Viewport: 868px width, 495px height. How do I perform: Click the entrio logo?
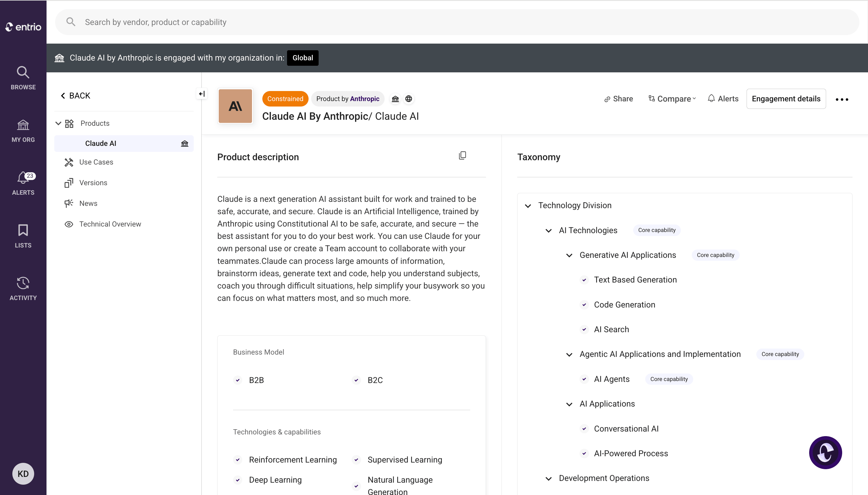point(23,27)
